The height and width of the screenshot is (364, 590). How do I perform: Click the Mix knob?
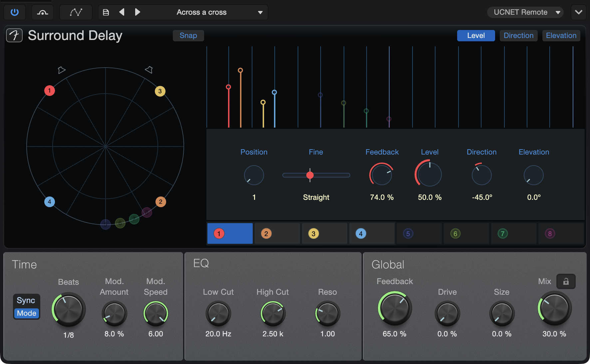point(555,308)
